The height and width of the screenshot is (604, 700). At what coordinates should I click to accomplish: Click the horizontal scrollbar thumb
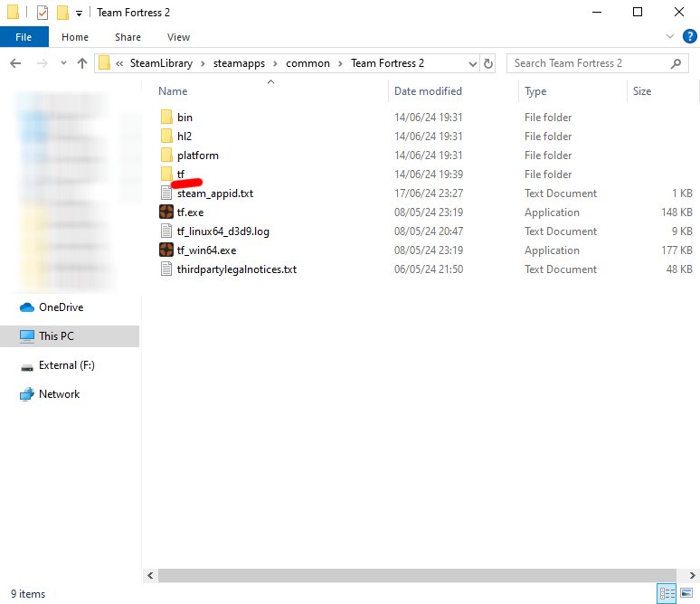tap(418, 575)
